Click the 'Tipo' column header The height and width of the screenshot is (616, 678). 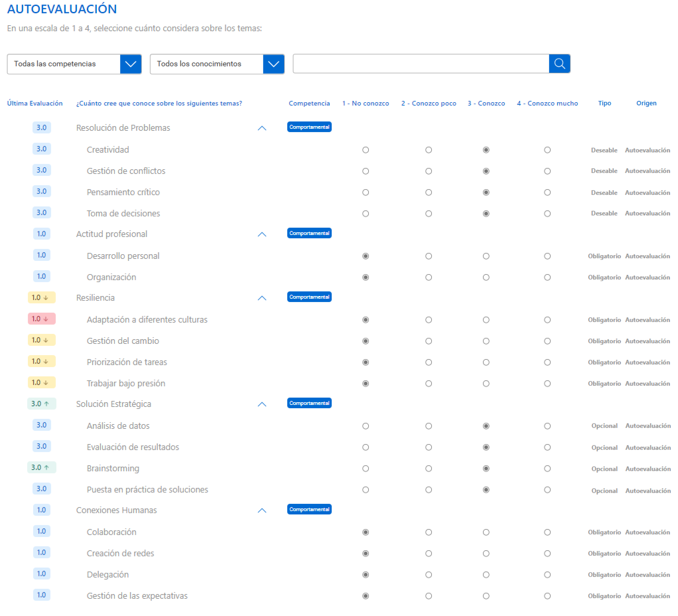604,103
